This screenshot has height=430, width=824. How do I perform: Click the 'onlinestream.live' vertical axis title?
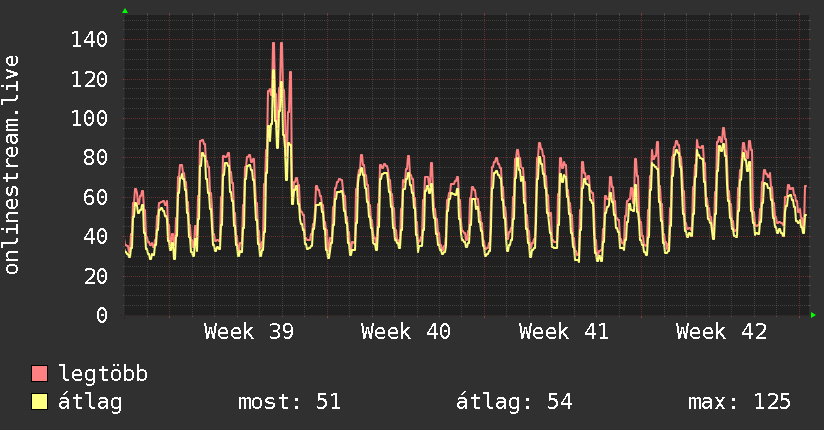tap(12, 165)
